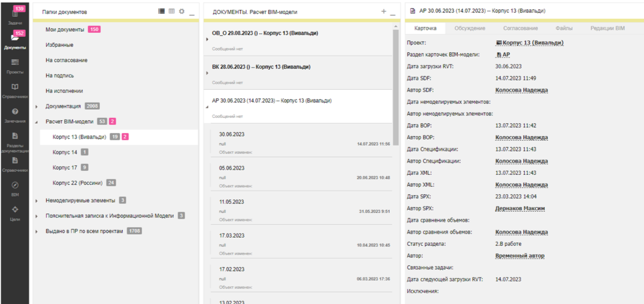
Task: Collapse the Расчет BIM-модели folder
Action: tap(36, 122)
